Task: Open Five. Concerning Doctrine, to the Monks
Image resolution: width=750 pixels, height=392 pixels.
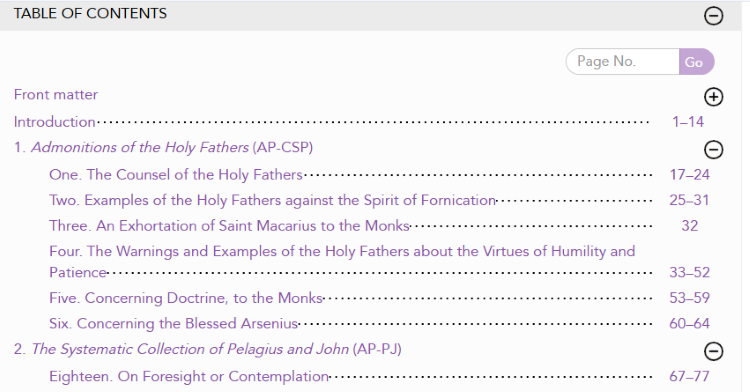Action: tap(186, 298)
